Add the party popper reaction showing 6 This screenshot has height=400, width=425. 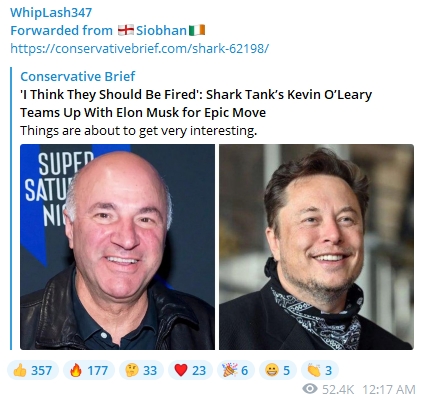pos(236,370)
